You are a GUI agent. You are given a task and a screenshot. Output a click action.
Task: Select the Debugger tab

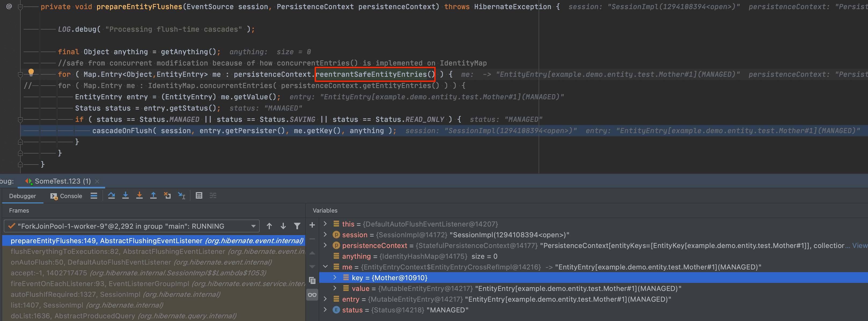point(22,196)
